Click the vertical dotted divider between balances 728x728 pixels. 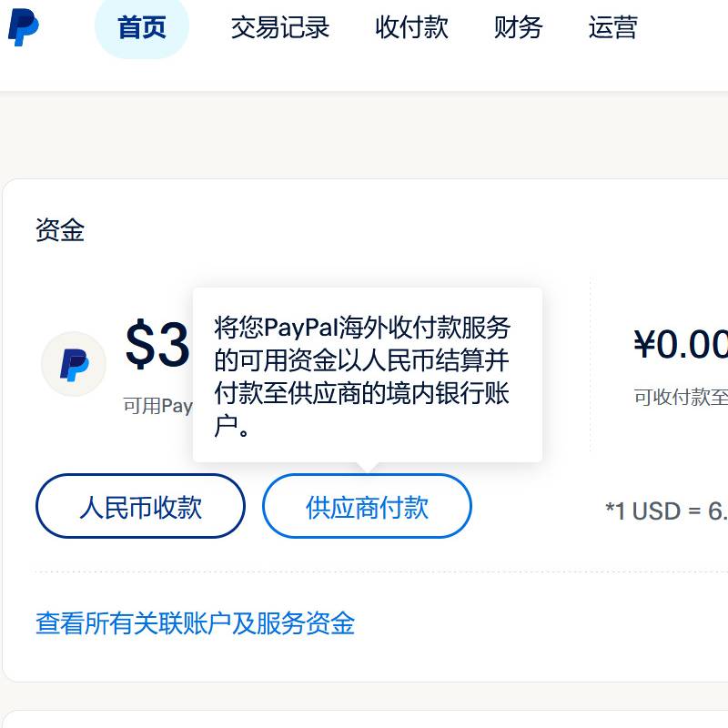click(590, 364)
